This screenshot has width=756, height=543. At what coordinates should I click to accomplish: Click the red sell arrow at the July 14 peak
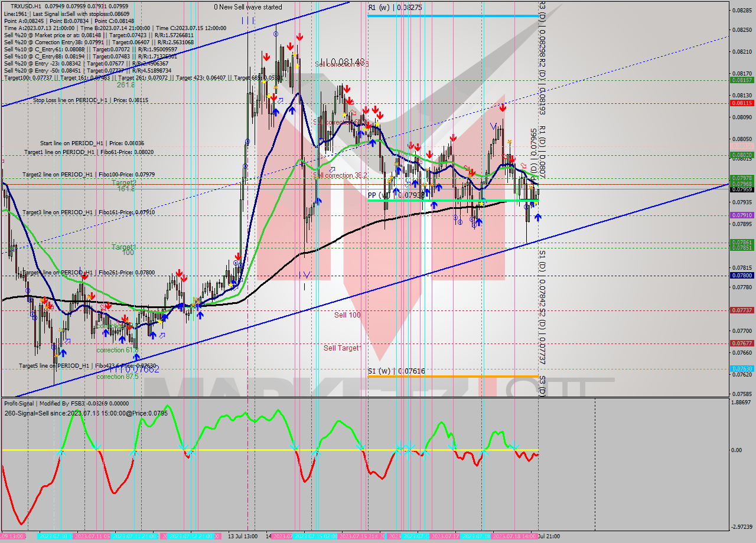[x=292, y=44]
